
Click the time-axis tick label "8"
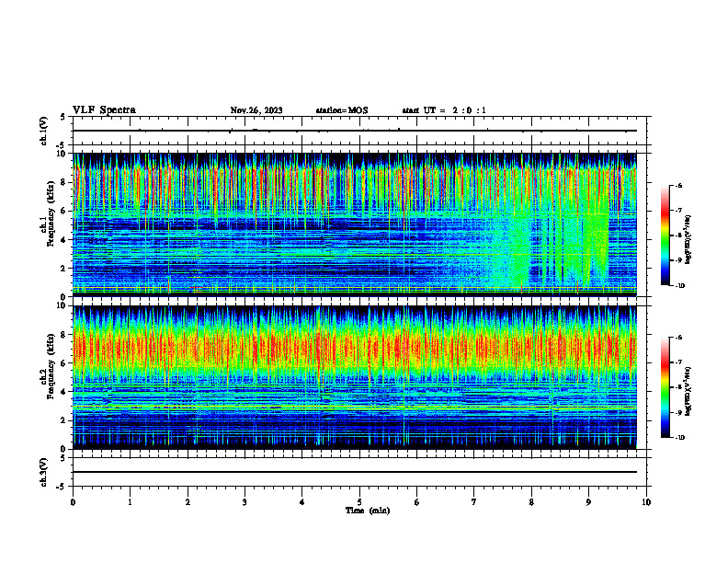point(531,502)
